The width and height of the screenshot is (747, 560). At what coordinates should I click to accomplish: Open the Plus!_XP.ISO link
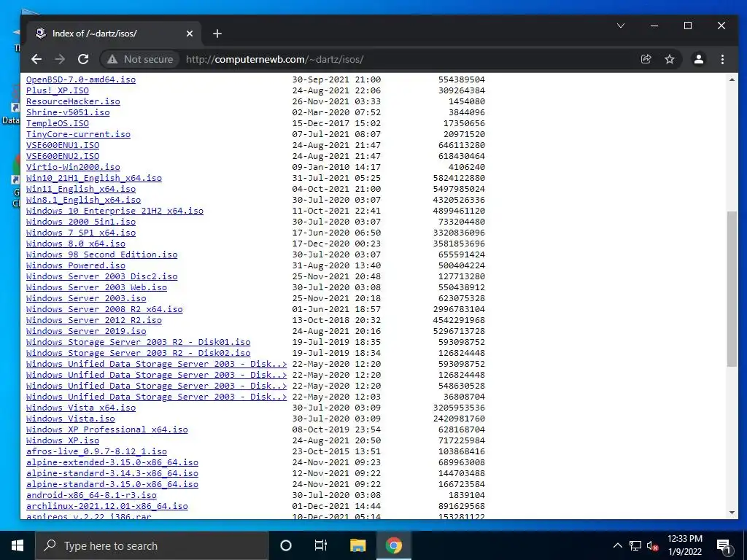57,90
